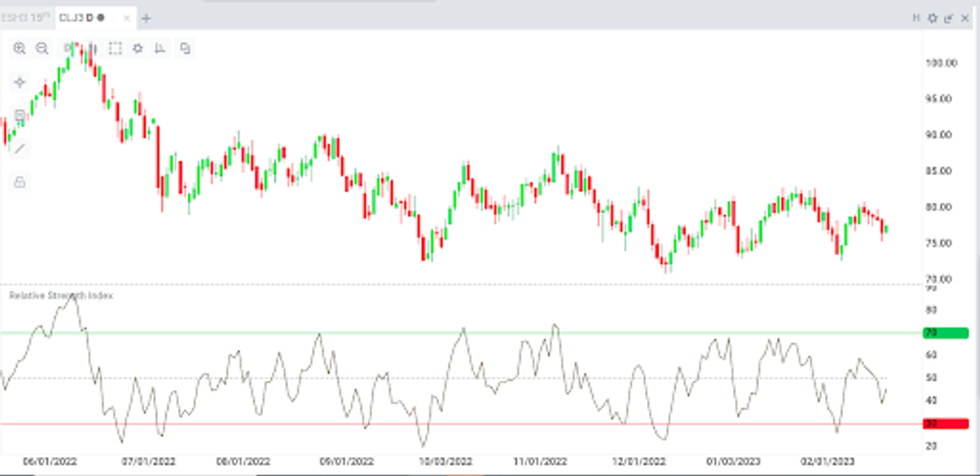980x476 pixels.
Task: Open chart settings gear in the toolbar
Action: pyautogui.click(x=138, y=48)
